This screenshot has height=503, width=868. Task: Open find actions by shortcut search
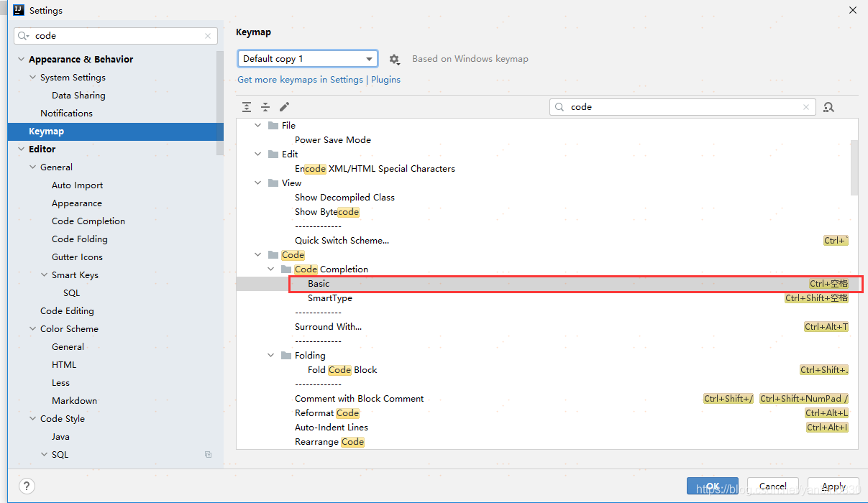pos(829,106)
